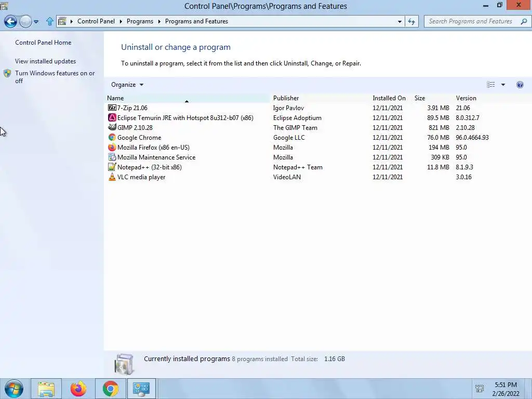Click the publisher Notepad++ Team

298,167
